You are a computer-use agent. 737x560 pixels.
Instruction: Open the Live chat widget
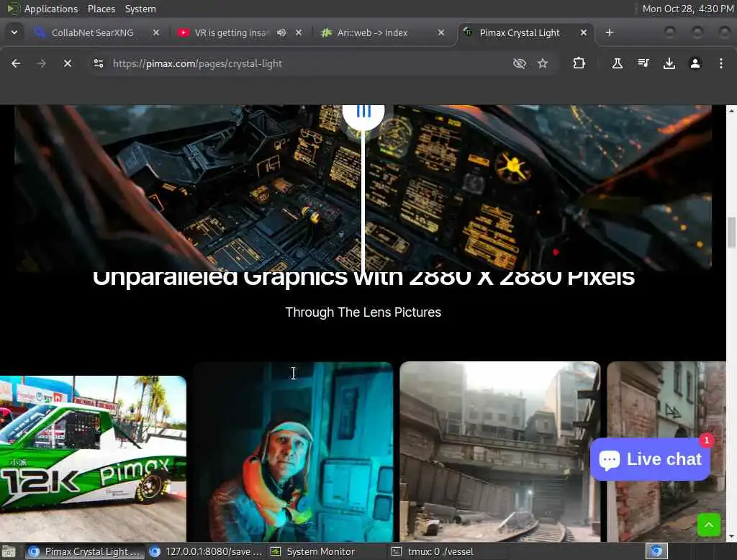tap(651, 459)
